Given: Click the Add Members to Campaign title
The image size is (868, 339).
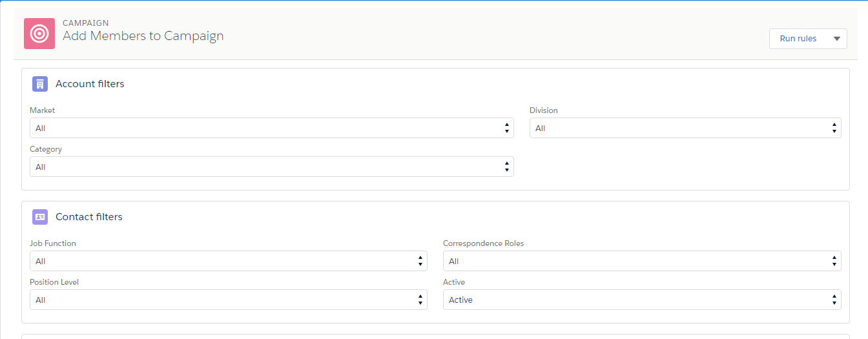Looking at the screenshot, I should (143, 36).
